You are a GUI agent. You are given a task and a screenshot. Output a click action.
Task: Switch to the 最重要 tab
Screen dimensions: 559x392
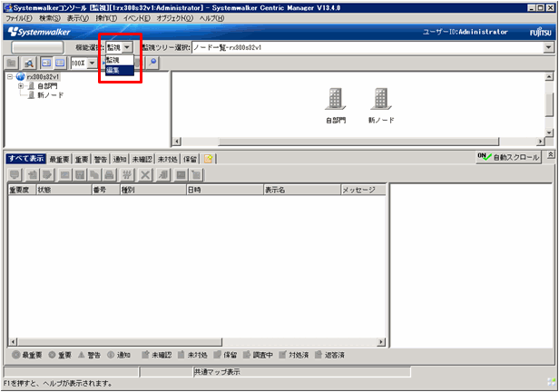pyautogui.click(x=59, y=160)
